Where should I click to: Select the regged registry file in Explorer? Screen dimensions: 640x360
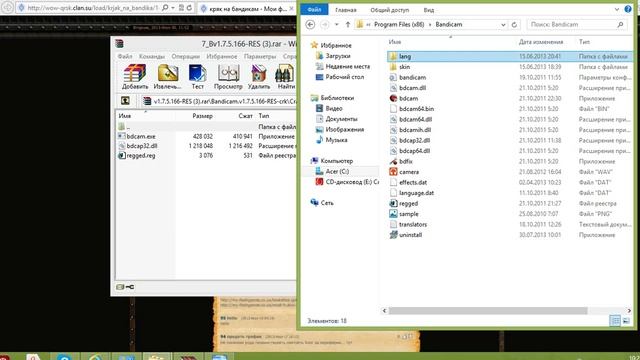tap(408, 203)
